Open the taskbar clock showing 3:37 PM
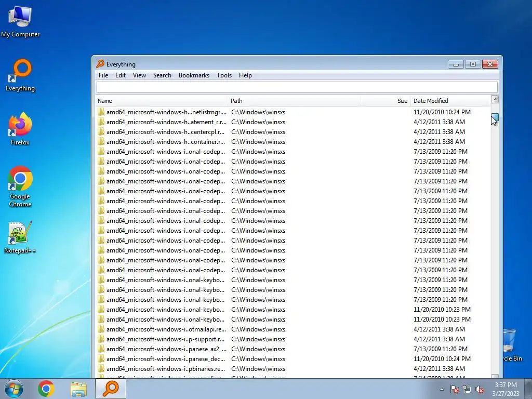The width and height of the screenshot is (532, 399). 506,389
